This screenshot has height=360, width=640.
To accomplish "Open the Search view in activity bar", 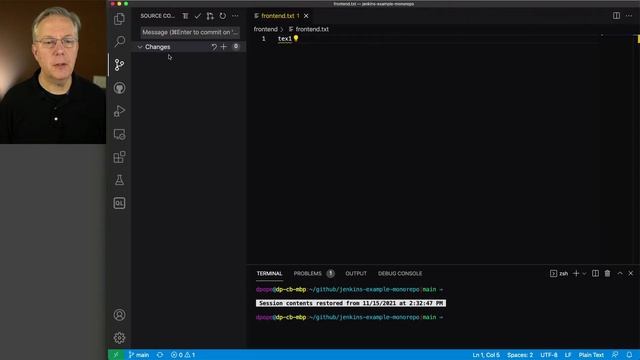I will (119, 41).
